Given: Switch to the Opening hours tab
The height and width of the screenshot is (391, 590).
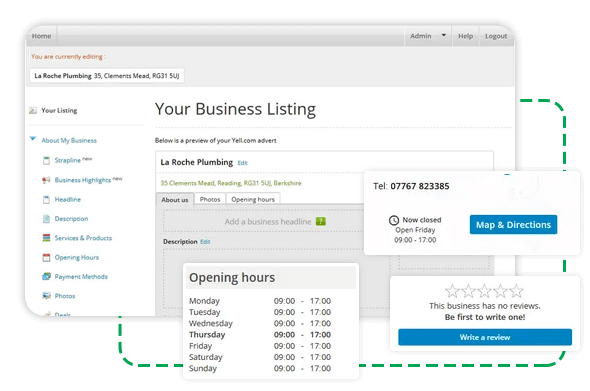Looking at the screenshot, I should pos(253,199).
